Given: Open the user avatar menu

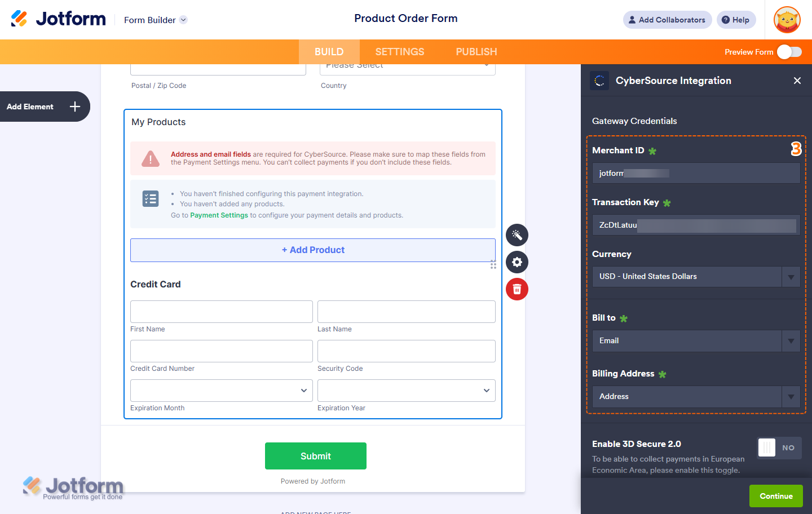Looking at the screenshot, I should pyautogui.click(x=787, y=20).
